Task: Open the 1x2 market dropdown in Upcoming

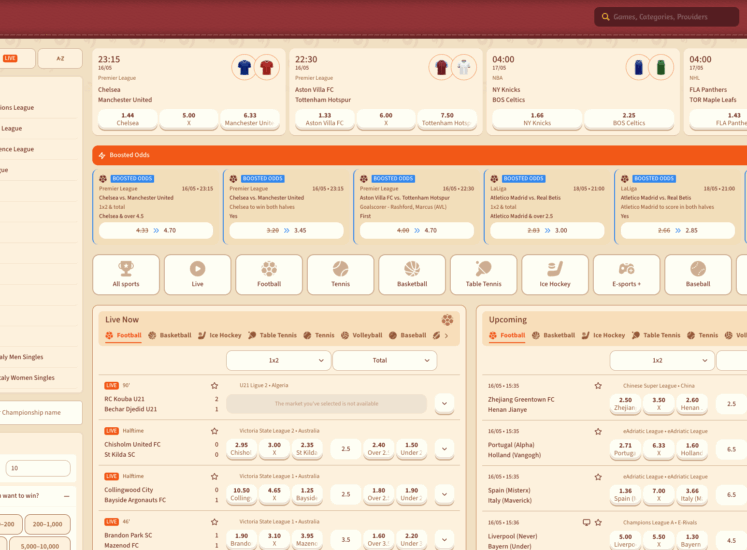Action: click(x=662, y=360)
